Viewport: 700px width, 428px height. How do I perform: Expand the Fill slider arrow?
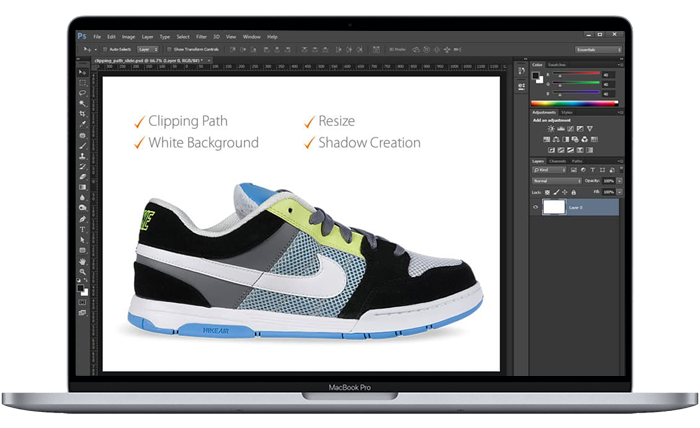620,192
